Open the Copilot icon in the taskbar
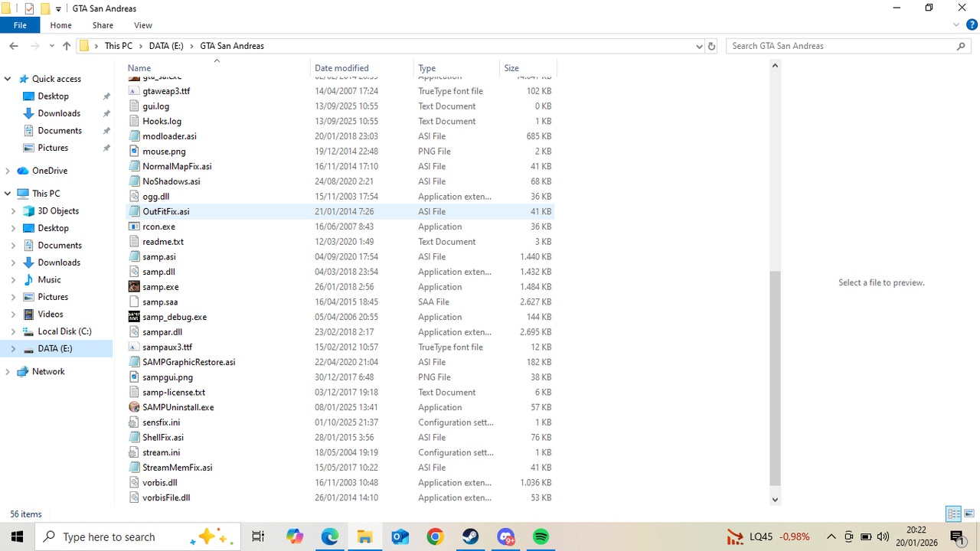This screenshot has width=980, height=551. tap(294, 536)
